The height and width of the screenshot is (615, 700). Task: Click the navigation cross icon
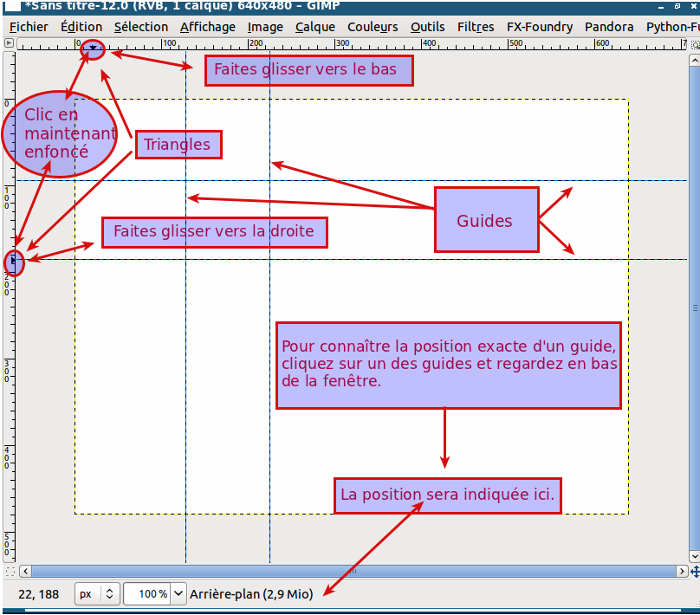click(x=695, y=572)
